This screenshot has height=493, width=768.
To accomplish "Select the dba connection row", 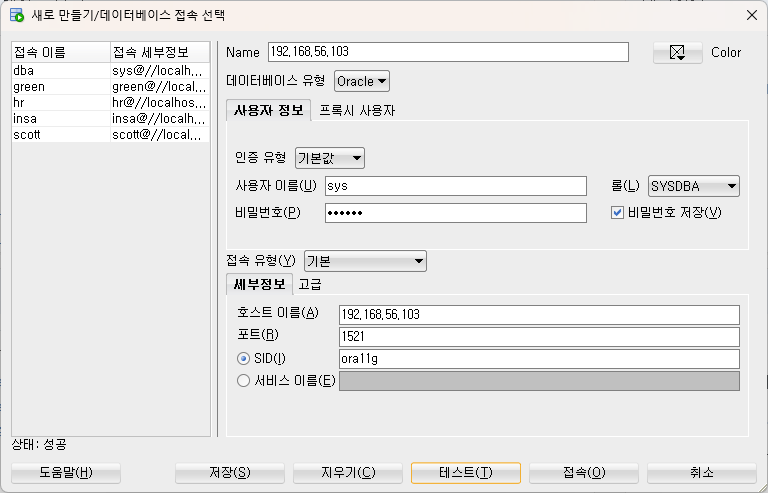I will [111, 70].
